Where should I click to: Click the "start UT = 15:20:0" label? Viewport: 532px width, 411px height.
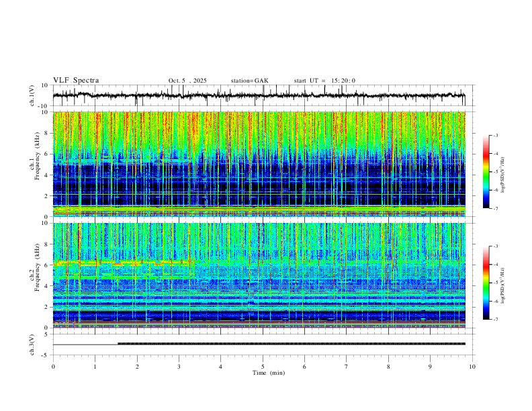(x=324, y=81)
